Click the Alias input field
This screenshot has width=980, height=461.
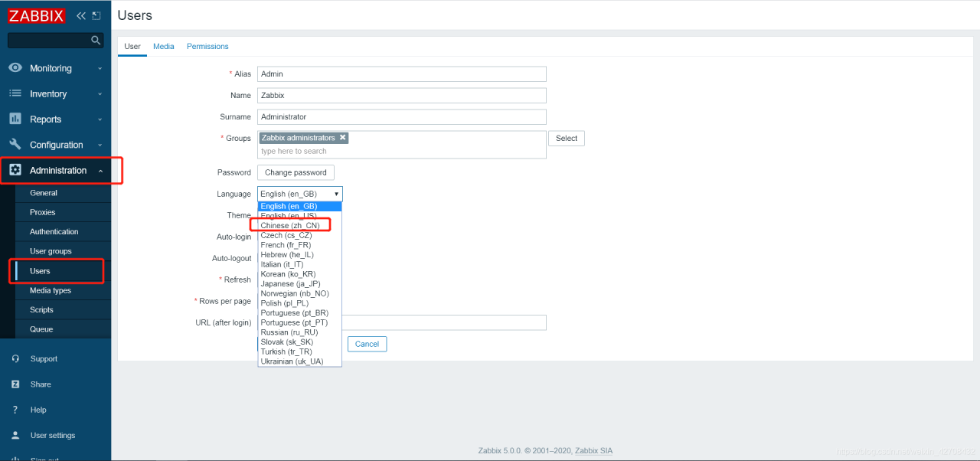click(x=402, y=74)
